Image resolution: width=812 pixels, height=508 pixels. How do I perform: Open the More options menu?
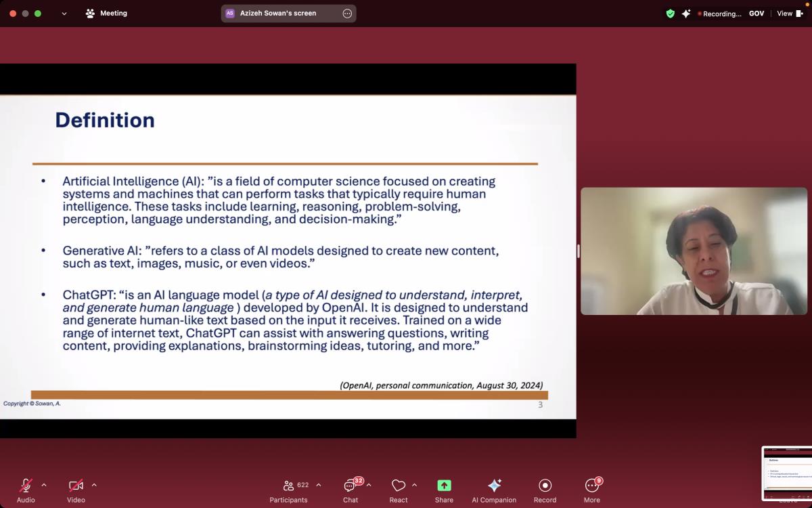click(x=592, y=490)
